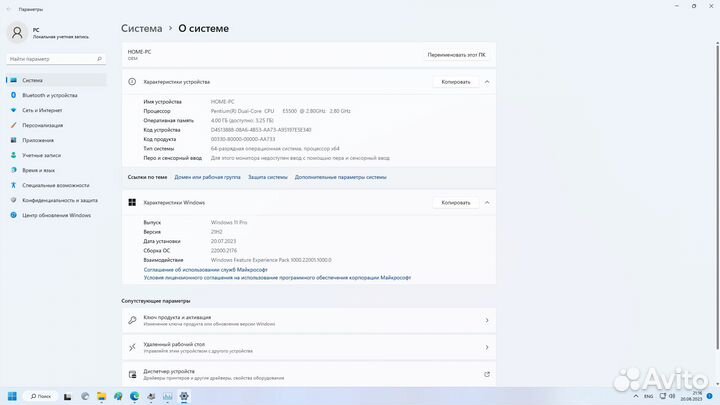Show hidden tray icons chevron

point(636,396)
